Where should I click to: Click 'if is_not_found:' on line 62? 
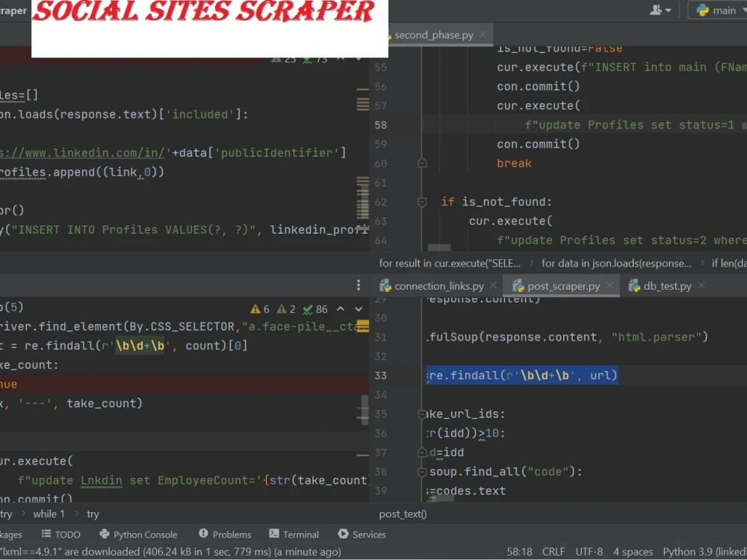[496, 202]
